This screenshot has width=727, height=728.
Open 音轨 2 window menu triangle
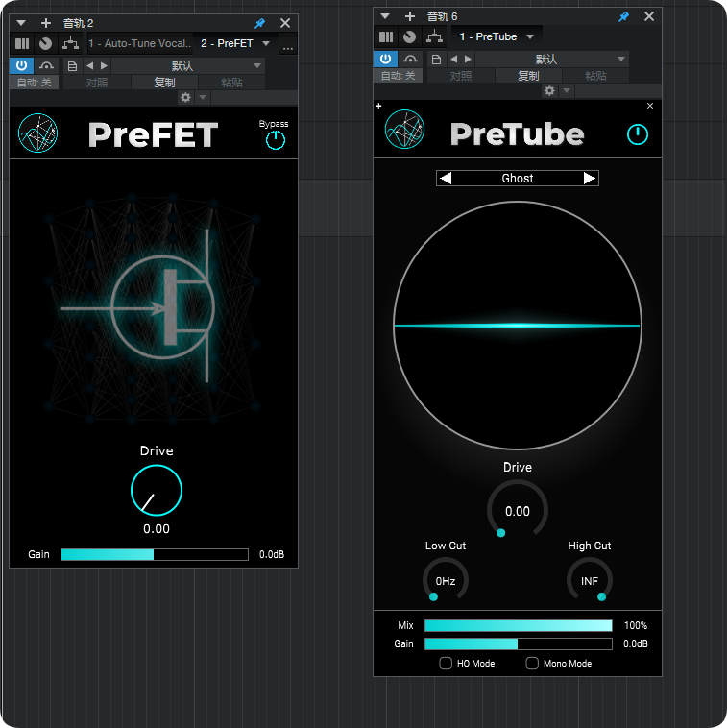(x=21, y=23)
